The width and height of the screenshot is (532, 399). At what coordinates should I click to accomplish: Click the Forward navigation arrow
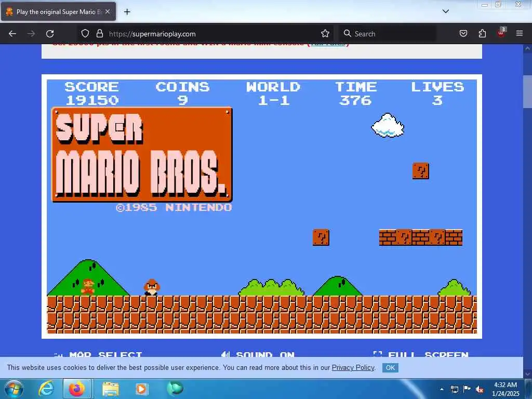pos(31,34)
